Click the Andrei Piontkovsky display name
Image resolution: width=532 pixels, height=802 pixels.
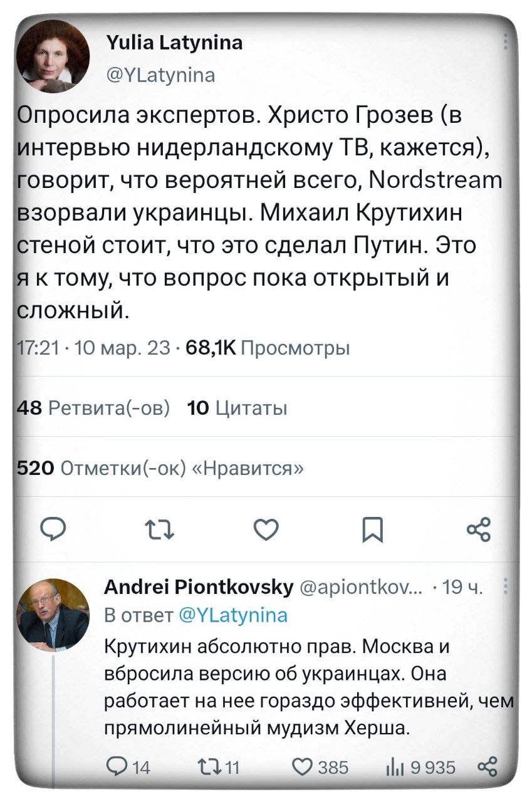(198, 587)
